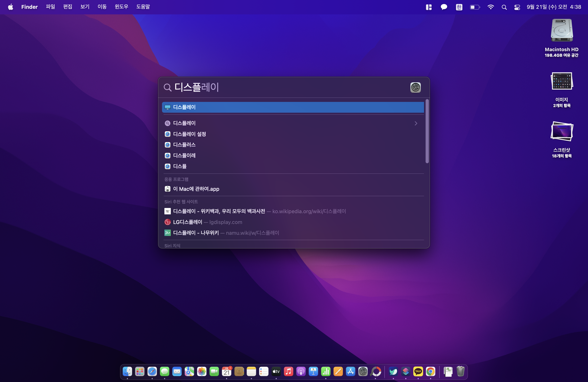Open the Wikipedia 디스플레이 web result

click(219, 211)
